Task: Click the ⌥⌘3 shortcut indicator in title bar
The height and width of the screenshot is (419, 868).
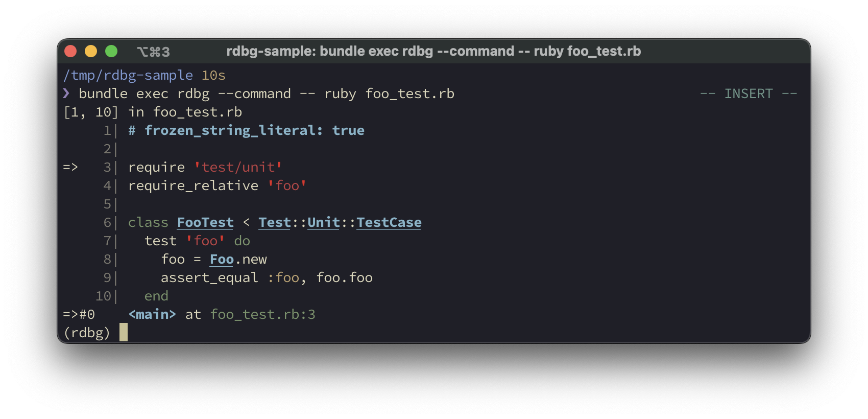Action: pyautogui.click(x=153, y=52)
